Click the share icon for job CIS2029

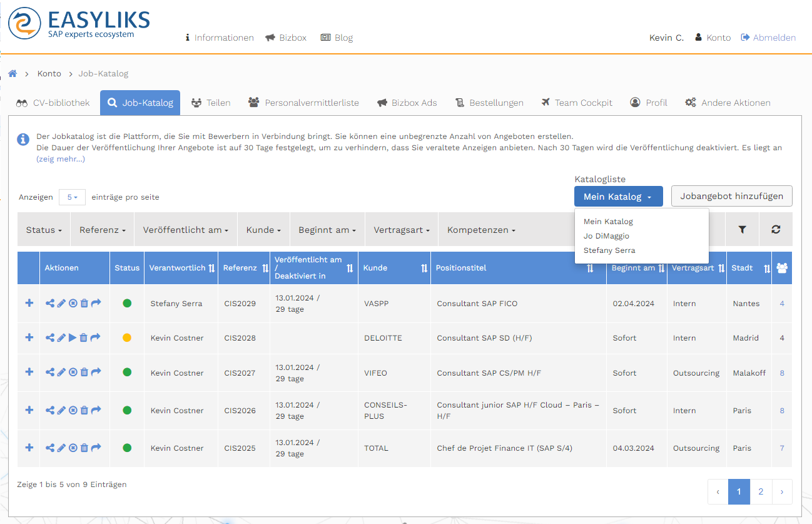pyautogui.click(x=50, y=304)
